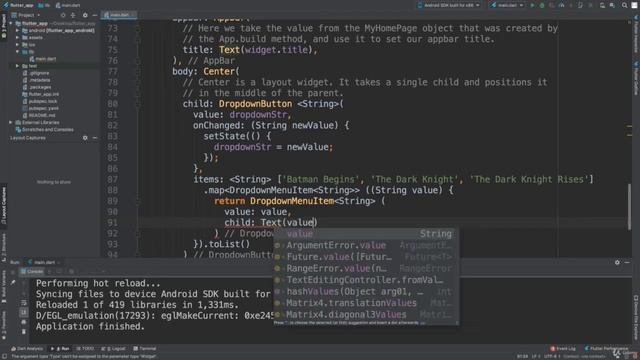Click 'DropdownButton' on line 80

(x=256, y=104)
